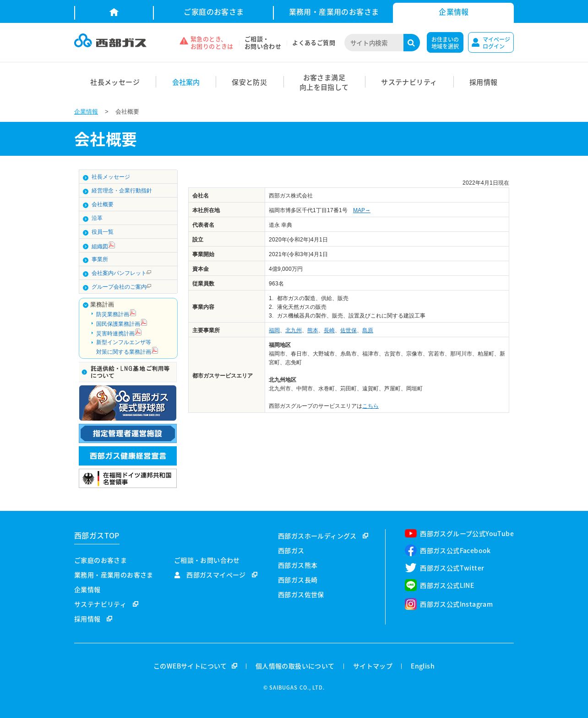588x718 pixels.
Task: Click 役員一覧 in sidebar
Action: pyautogui.click(x=103, y=232)
